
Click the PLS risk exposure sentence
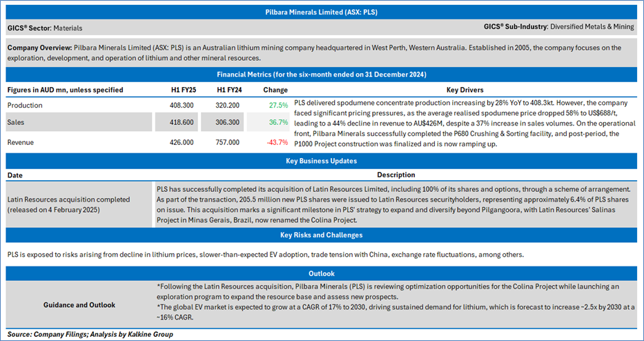(x=266, y=255)
